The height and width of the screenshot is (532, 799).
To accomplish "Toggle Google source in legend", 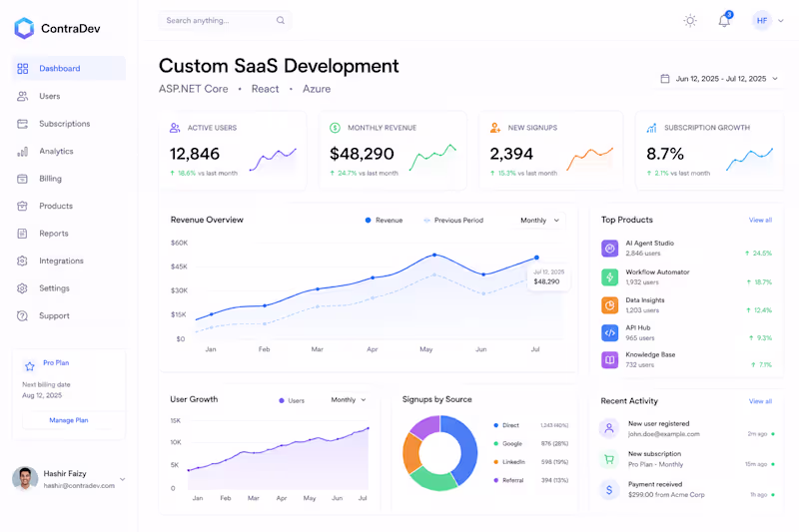I will 530,443.
